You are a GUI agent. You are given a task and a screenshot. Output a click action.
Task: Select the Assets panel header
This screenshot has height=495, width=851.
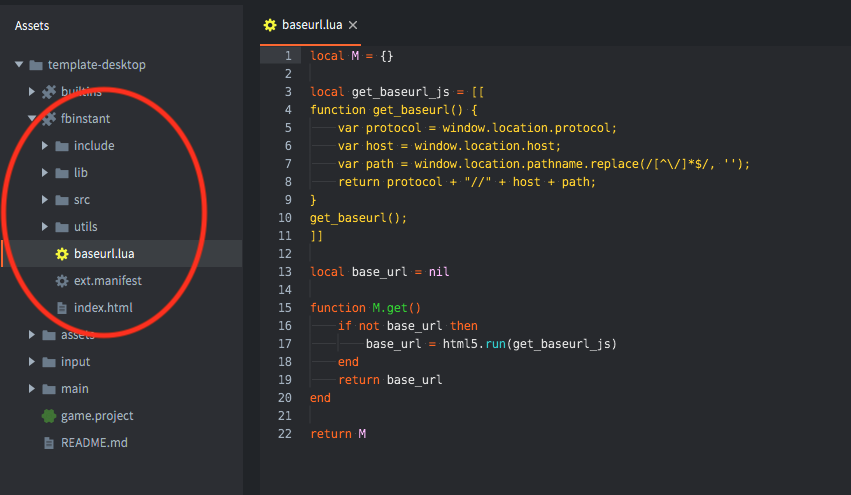coord(32,26)
